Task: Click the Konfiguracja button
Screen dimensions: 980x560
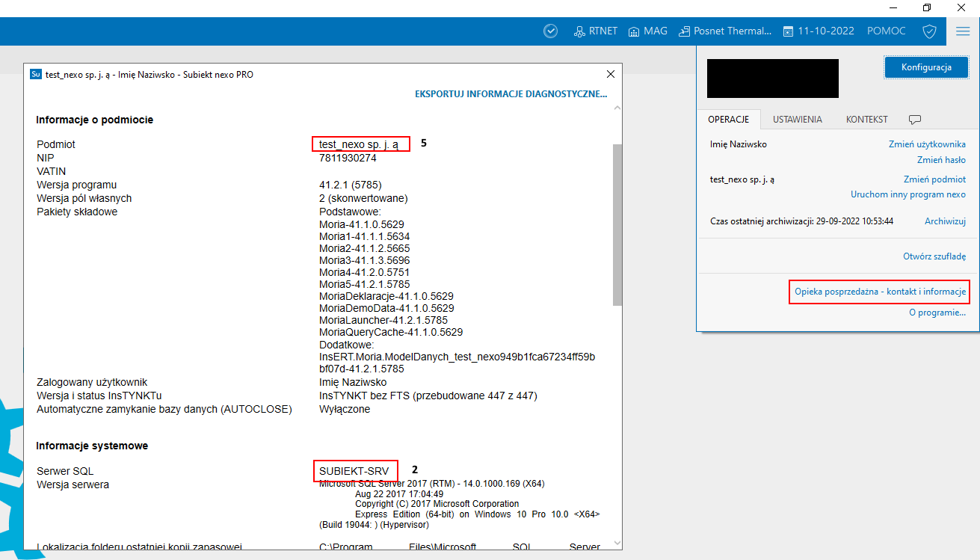Action: [x=926, y=67]
